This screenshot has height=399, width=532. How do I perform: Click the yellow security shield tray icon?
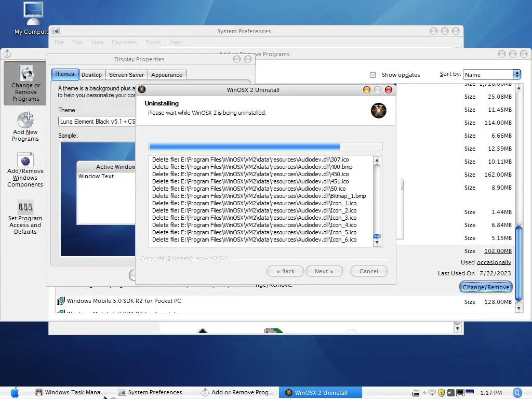(441, 393)
